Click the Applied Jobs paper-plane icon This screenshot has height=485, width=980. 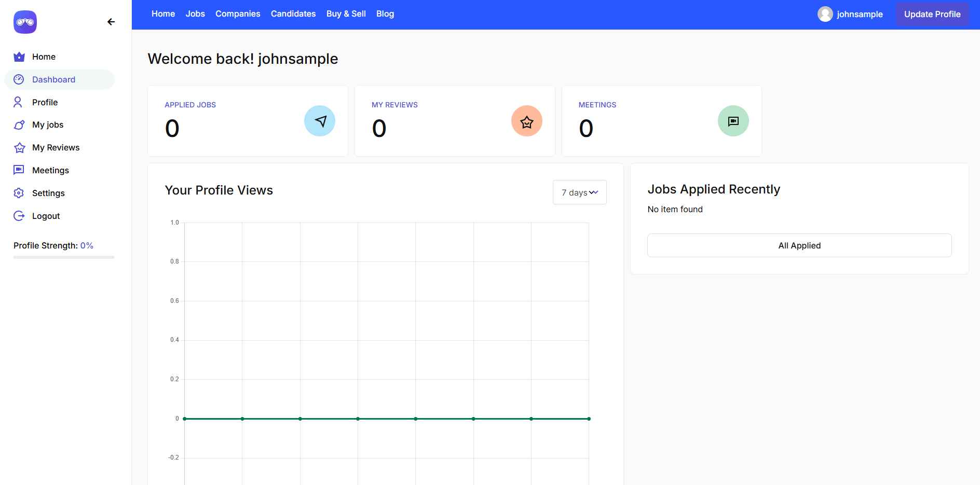coord(320,121)
